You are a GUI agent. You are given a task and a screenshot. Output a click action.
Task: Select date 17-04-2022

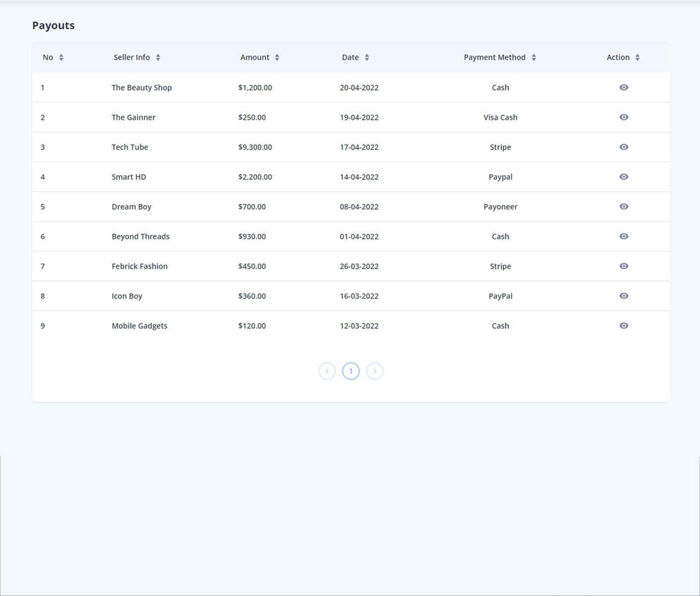tap(359, 147)
